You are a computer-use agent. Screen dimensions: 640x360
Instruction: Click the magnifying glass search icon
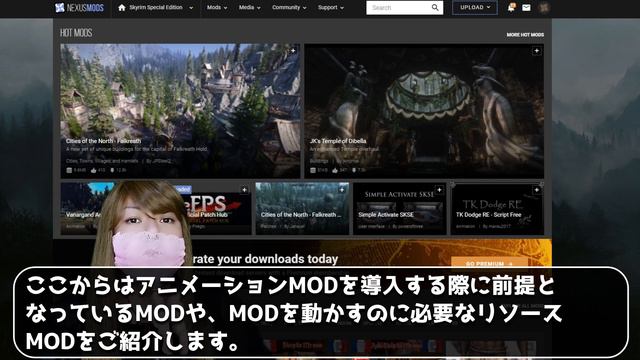tap(435, 7)
